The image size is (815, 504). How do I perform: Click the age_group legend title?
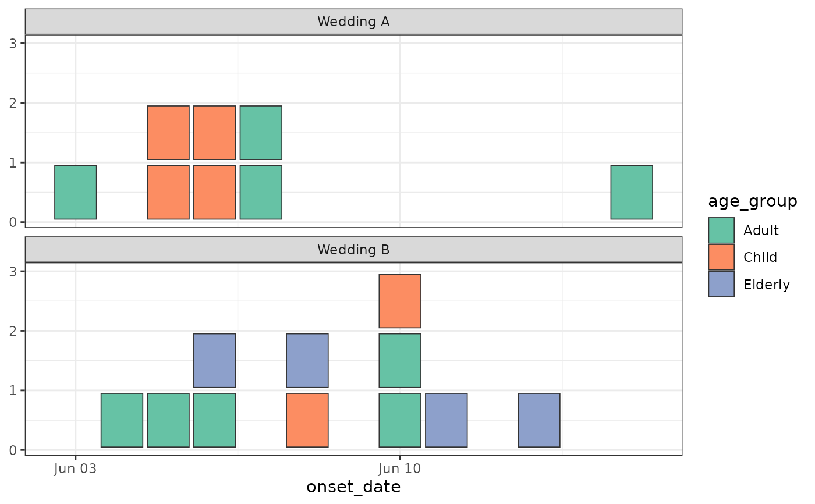(752, 201)
